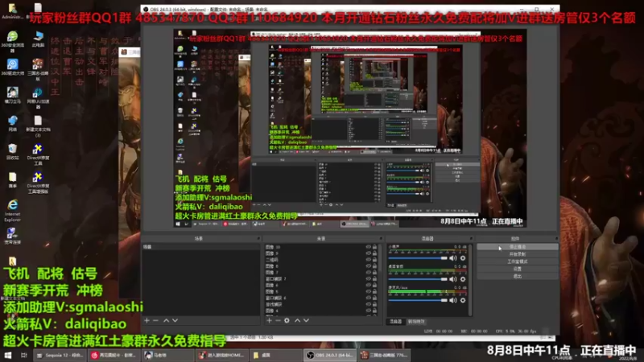Switch to the 三国志·战略版 taskbar window
Viewport: 644px width, 362px height.
(x=385, y=355)
